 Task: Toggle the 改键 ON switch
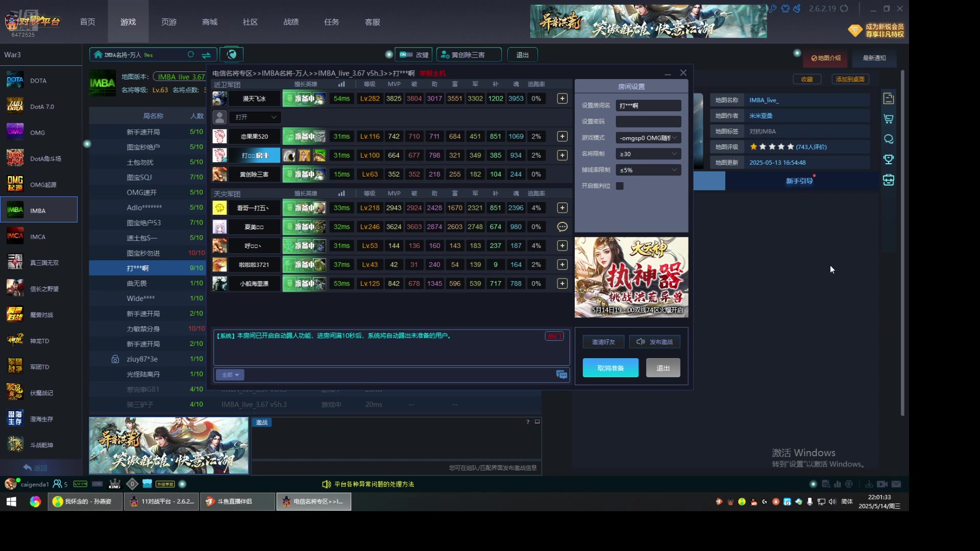[406, 55]
